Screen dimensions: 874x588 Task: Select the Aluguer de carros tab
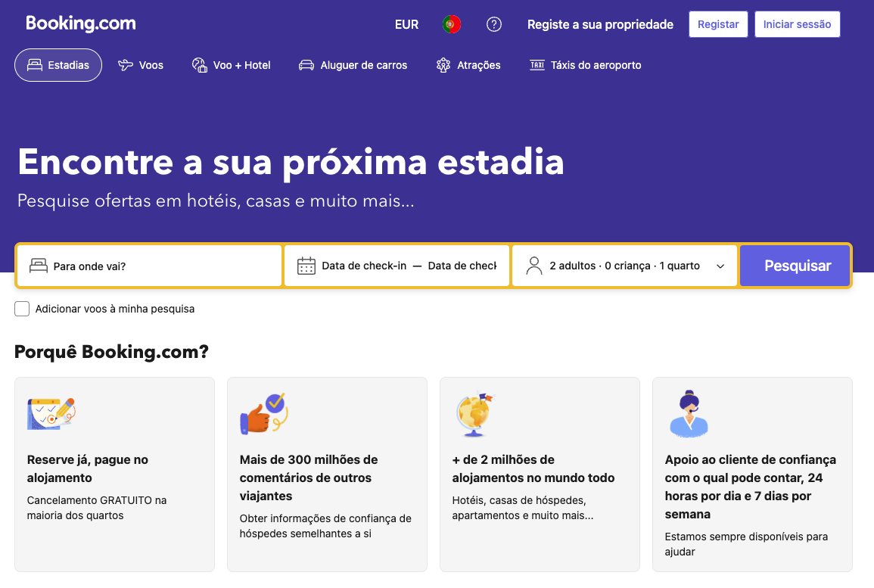(x=353, y=65)
